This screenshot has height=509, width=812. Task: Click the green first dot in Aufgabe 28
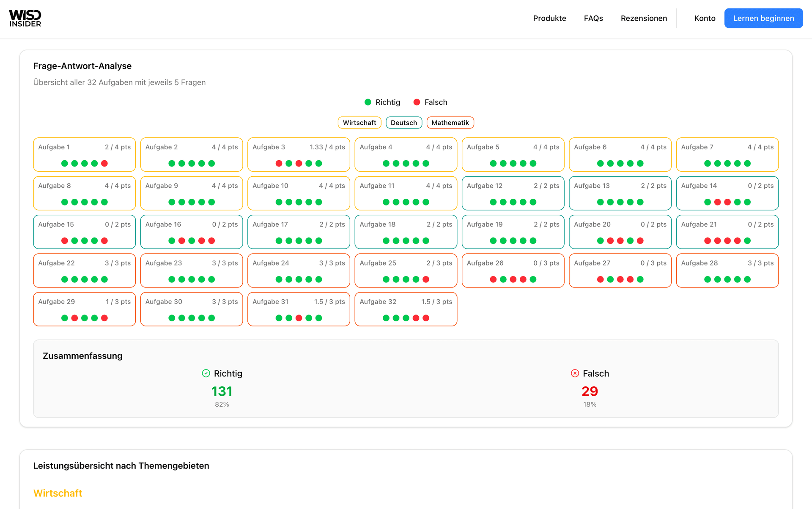pyautogui.click(x=708, y=279)
